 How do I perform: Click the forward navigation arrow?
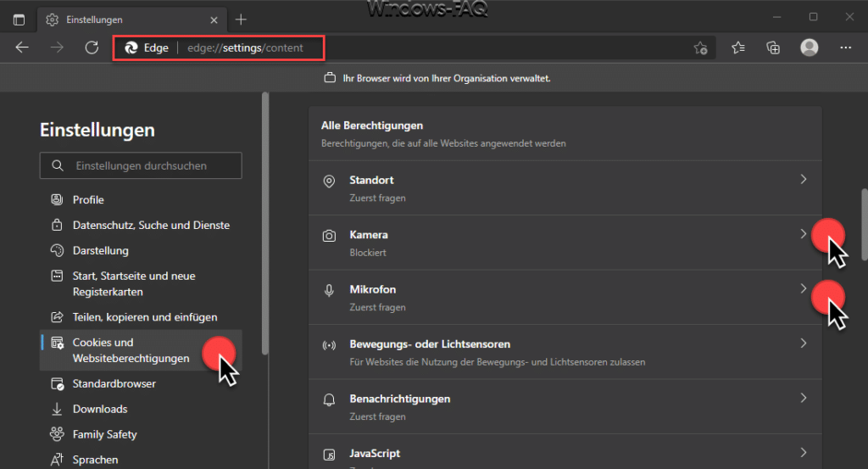click(x=57, y=47)
